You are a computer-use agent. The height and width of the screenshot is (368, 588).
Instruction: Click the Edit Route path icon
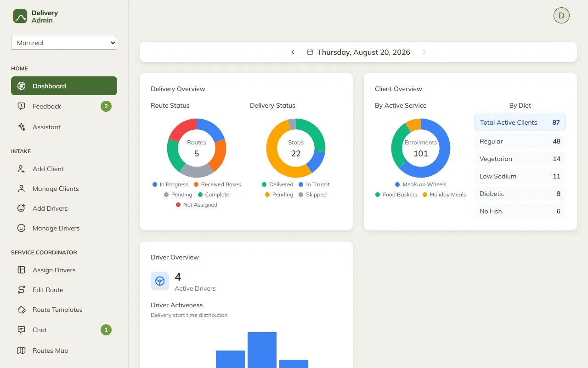pos(21,290)
